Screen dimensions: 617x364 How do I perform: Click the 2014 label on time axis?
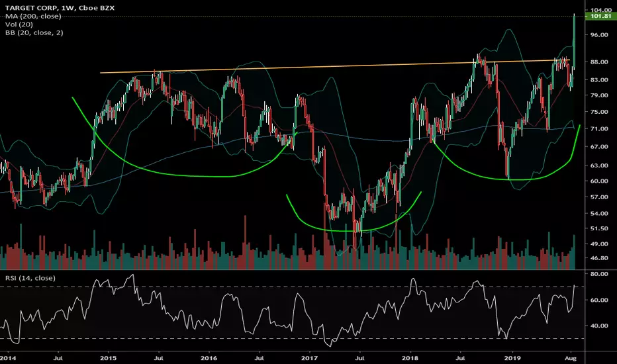(8, 358)
